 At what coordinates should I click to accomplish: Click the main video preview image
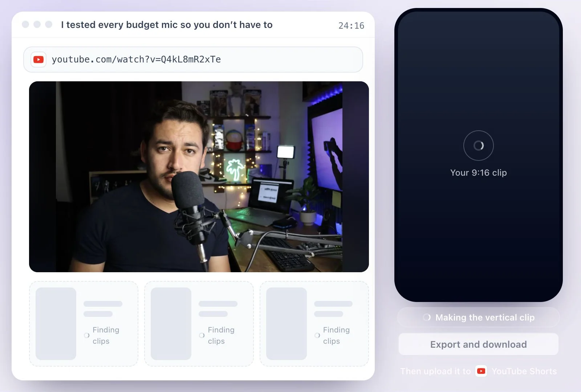pos(199,177)
